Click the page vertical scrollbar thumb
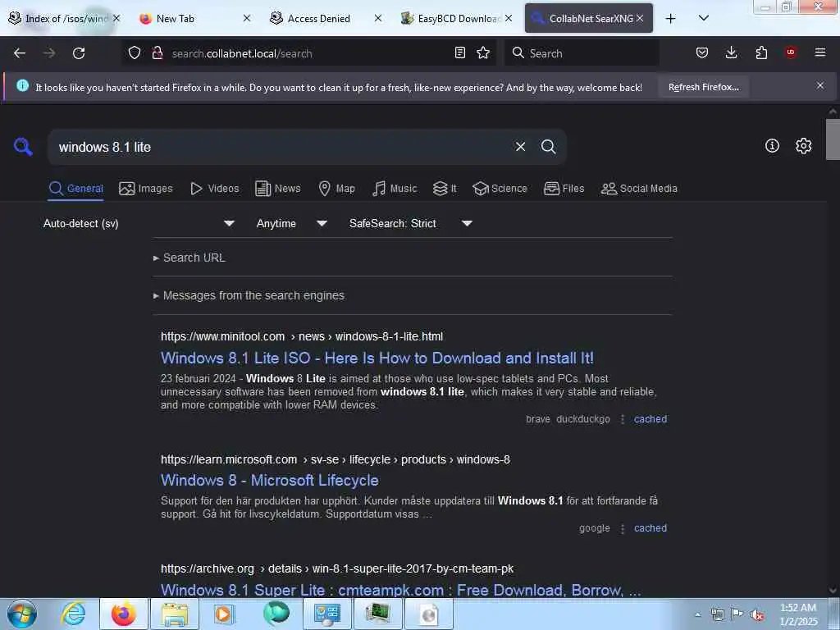840x630 pixels. (833, 139)
